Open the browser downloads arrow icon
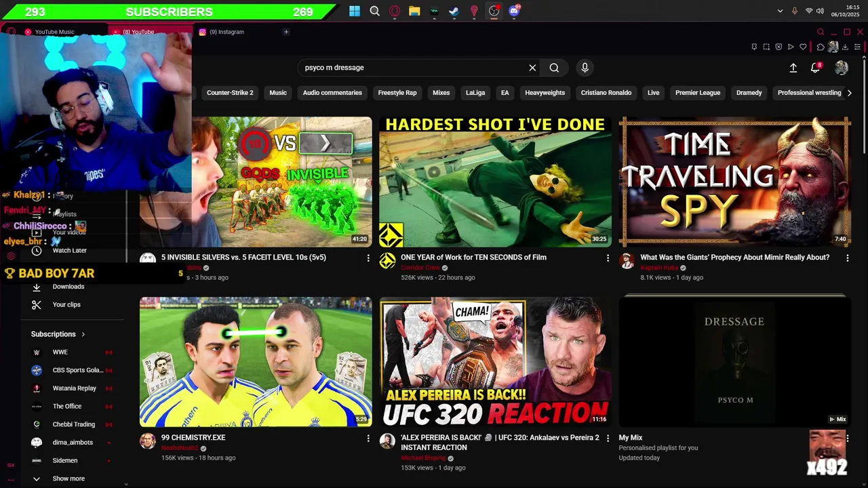868x488 pixels. coord(845,47)
